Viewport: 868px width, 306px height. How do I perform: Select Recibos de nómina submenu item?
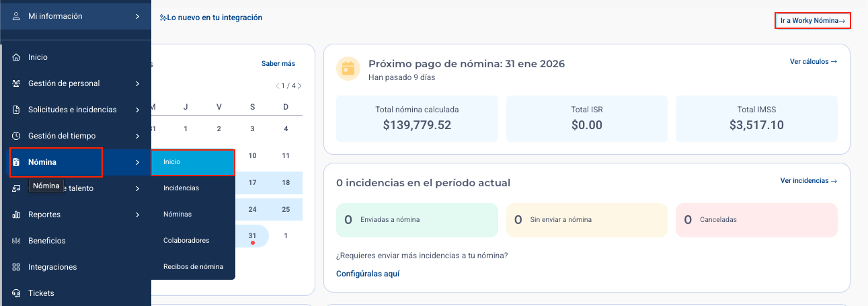pos(193,266)
